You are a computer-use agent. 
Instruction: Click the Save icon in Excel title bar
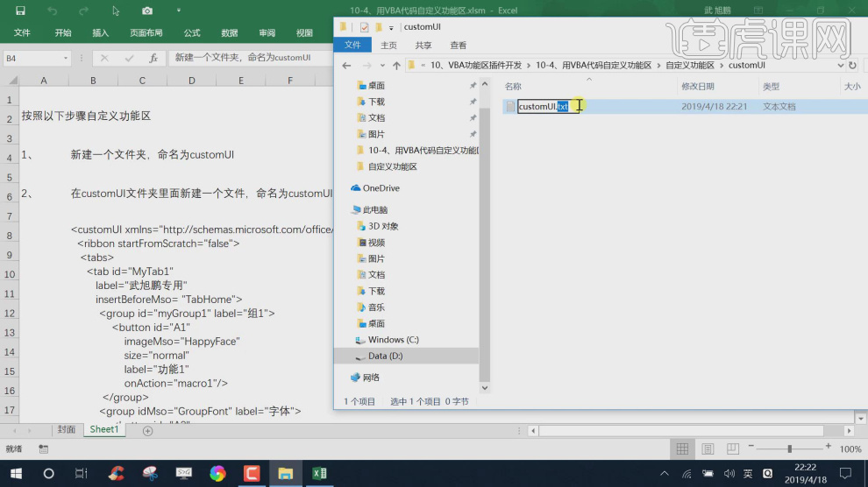coord(20,11)
